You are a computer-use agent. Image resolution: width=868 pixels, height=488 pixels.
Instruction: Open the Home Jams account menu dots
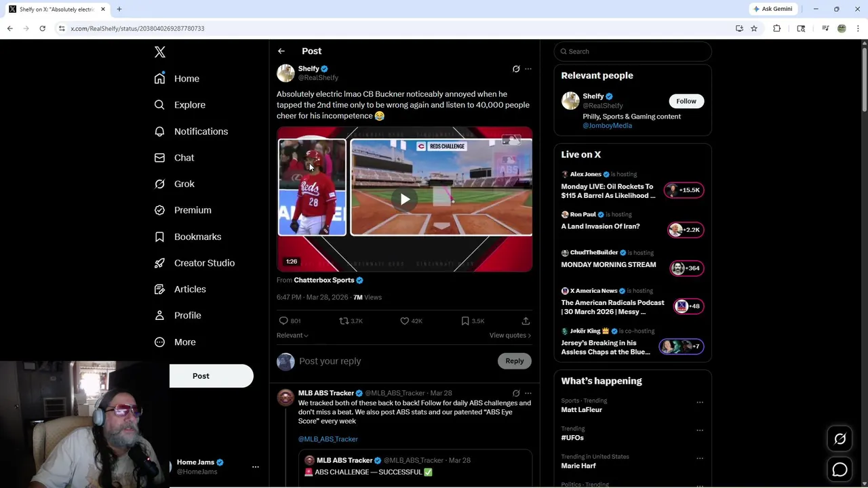pos(256,467)
